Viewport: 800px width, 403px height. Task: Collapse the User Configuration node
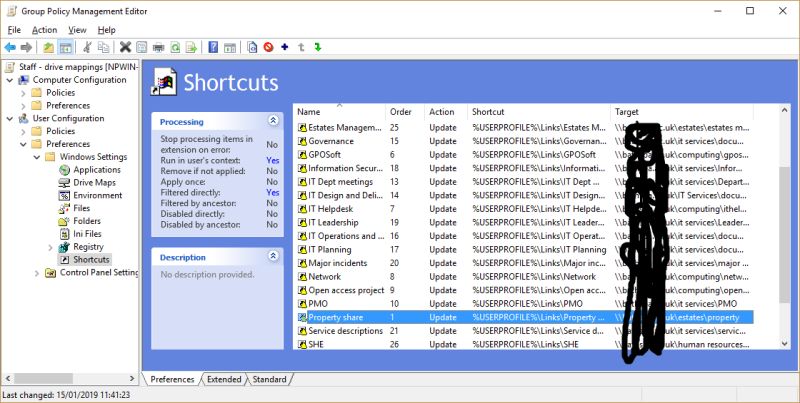(10, 118)
